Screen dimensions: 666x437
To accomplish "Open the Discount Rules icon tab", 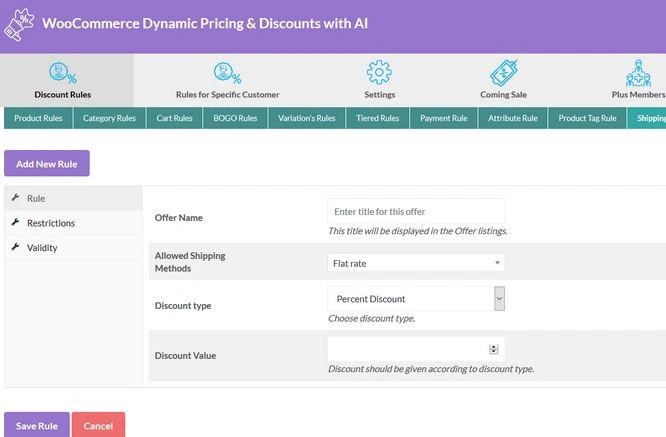I will pyautogui.click(x=66, y=74).
